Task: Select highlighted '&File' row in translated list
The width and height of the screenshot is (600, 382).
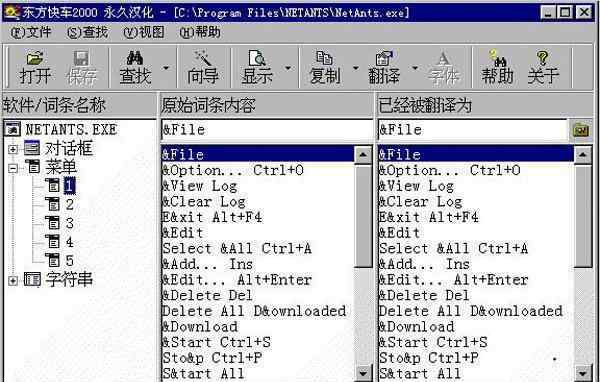Action: (x=476, y=155)
